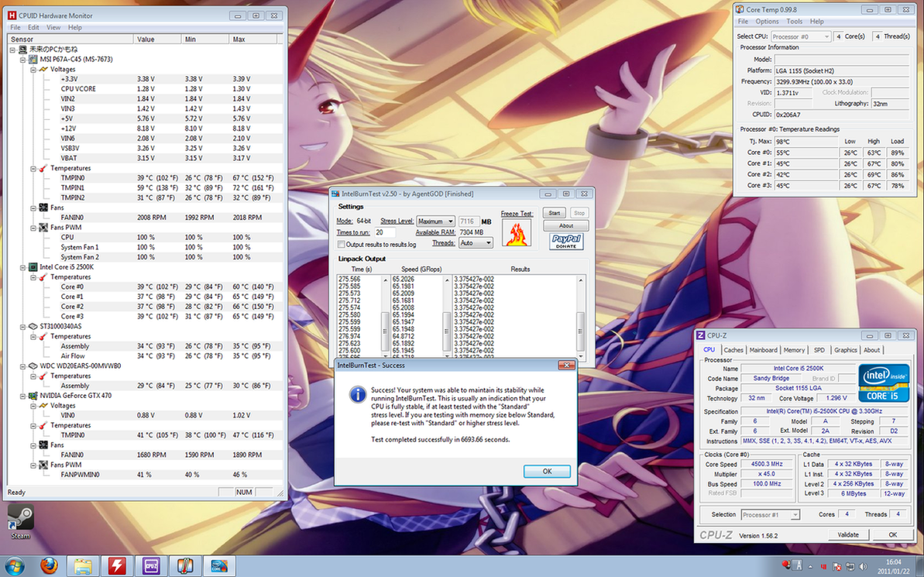
Task: Click the volume speaker tray icon
Action: click(x=864, y=566)
